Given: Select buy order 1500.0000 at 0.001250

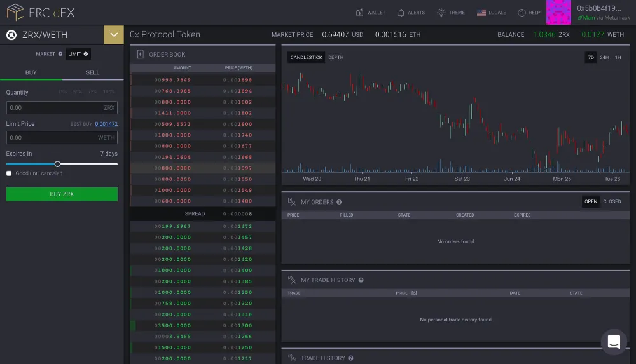Looking at the screenshot, I should pos(202,347).
